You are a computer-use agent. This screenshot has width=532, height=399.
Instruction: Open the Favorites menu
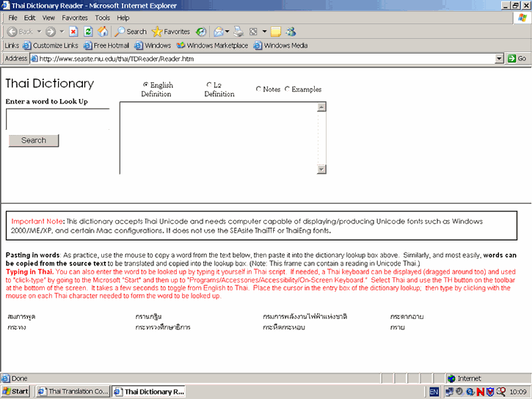75,18
